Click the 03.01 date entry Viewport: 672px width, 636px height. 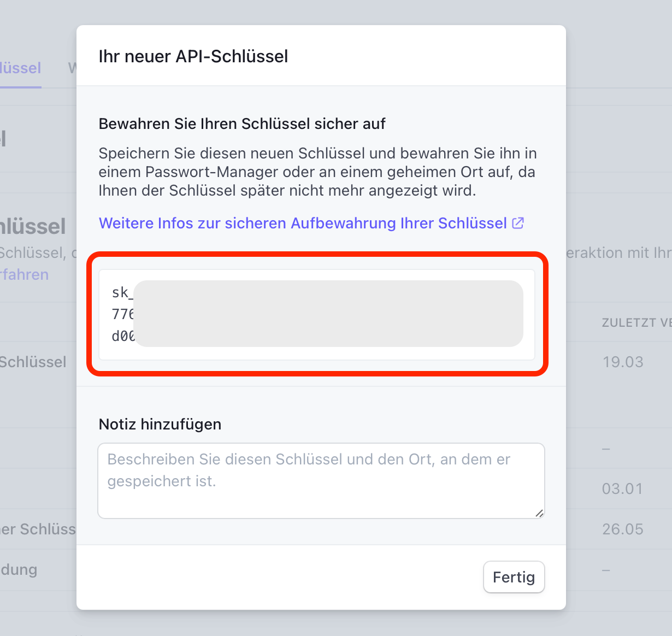click(x=622, y=488)
